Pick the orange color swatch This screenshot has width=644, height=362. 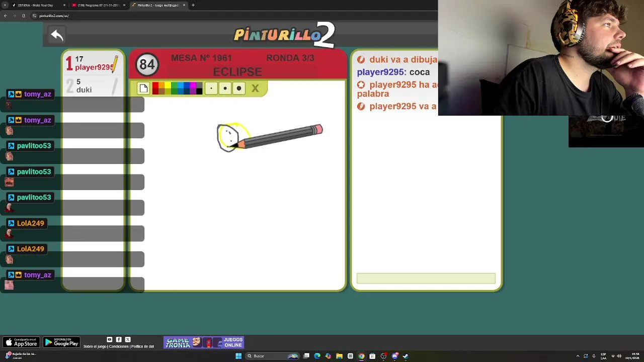(x=162, y=86)
